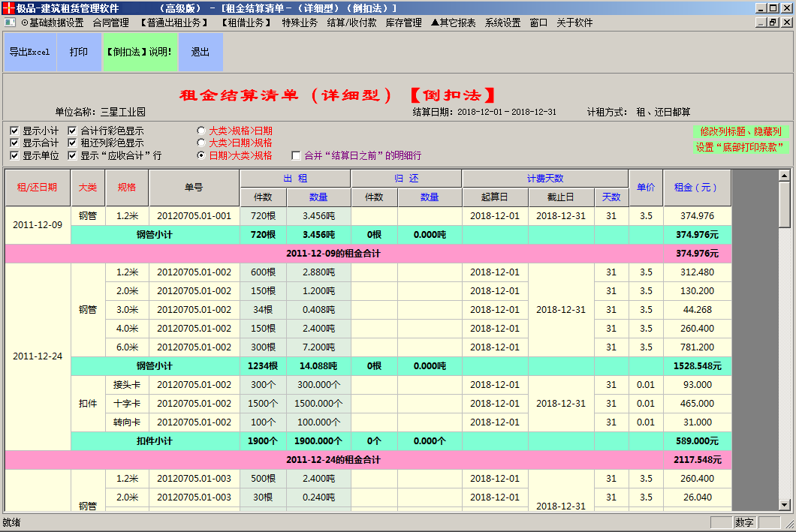Click 修改列标题、隐藏列 button
Image resolution: width=796 pixels, height=532 pixels.
[740, 132]
